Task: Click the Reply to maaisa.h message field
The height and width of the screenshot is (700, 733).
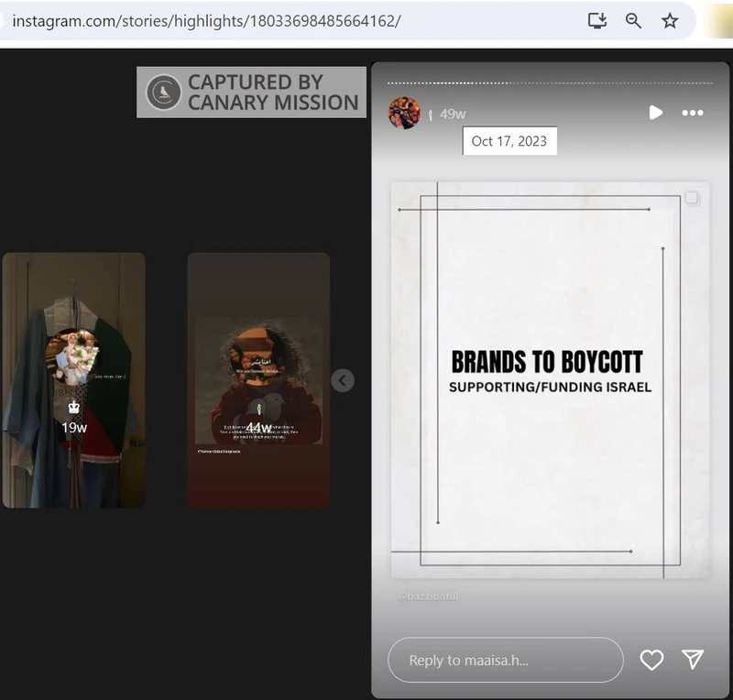Action: point(506,660)
